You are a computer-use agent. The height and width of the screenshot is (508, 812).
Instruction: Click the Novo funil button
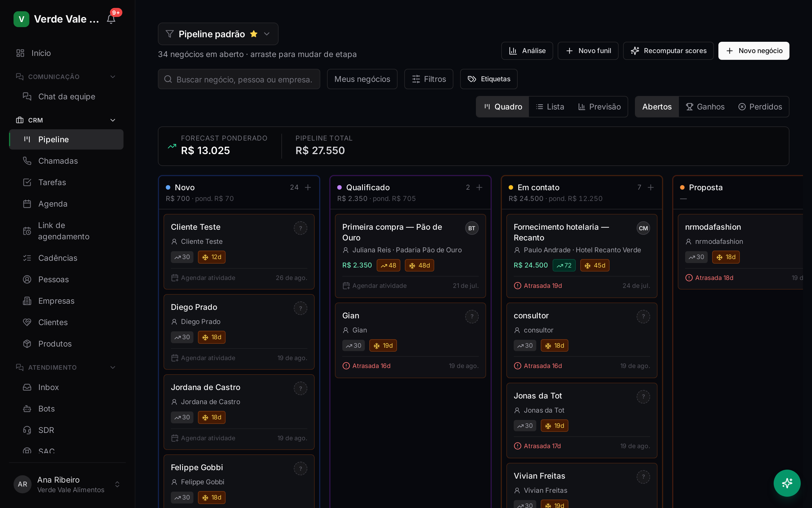(x=588, y=51)
